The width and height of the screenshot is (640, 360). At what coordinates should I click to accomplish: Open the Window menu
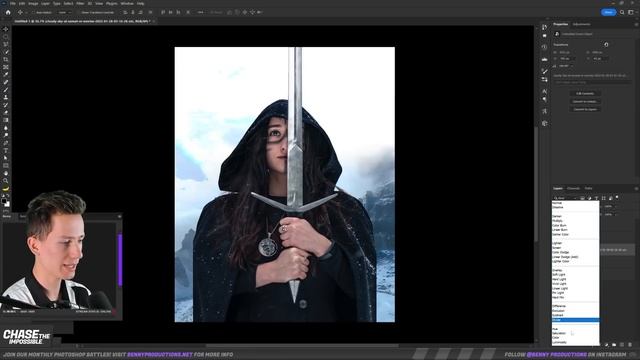127,3
